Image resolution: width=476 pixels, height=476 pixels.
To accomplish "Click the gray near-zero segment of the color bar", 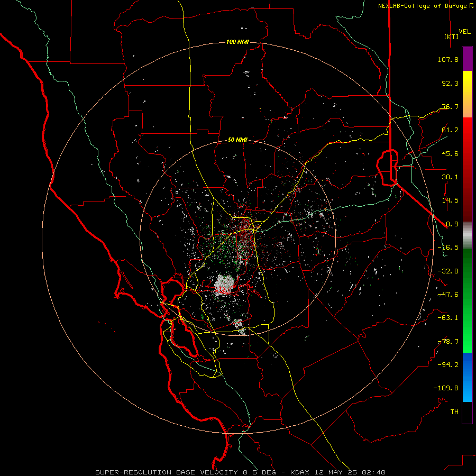I will point(467,235).
